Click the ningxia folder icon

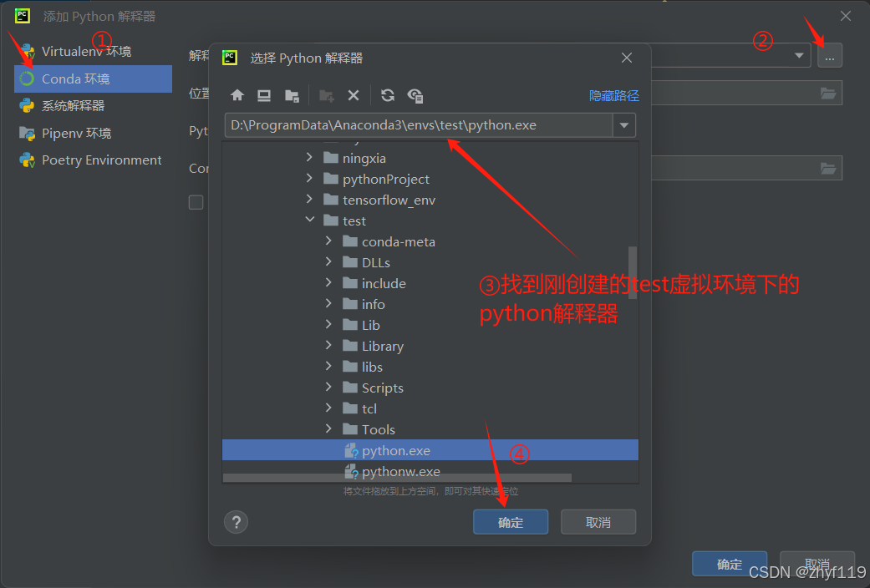(331, 158)
